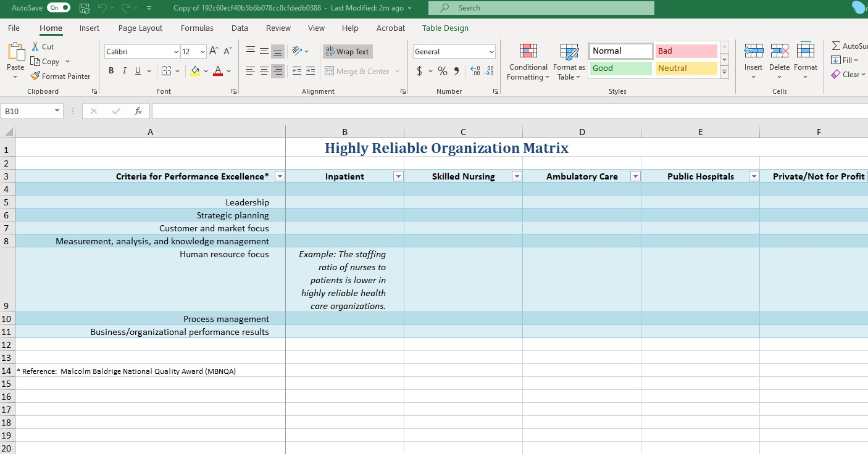Click the Increase Decimal icon
This screenshot has height=454, width=868.
click(x=475, y=71)
